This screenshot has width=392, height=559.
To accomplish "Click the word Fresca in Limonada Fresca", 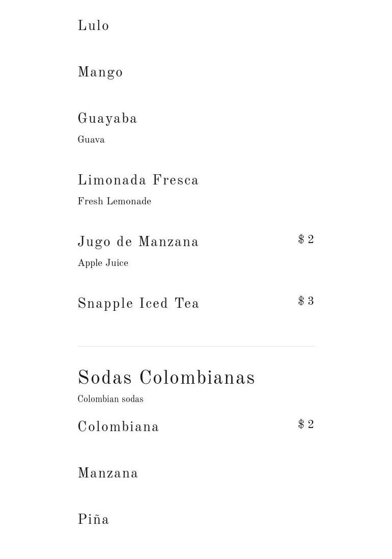I will (176, 181).
